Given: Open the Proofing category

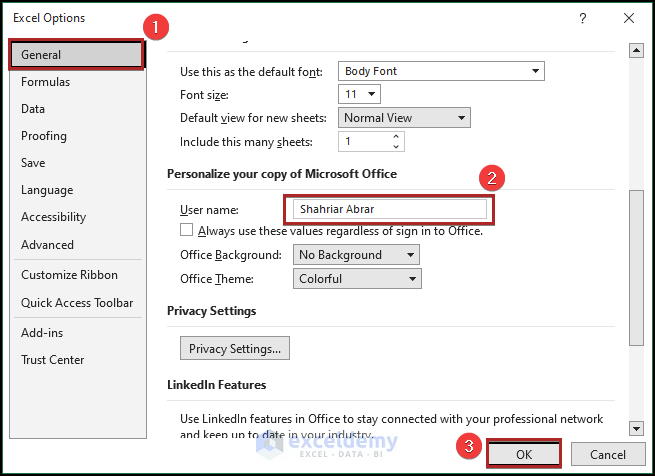Looking at the screenshot, I should coord(44,136).
